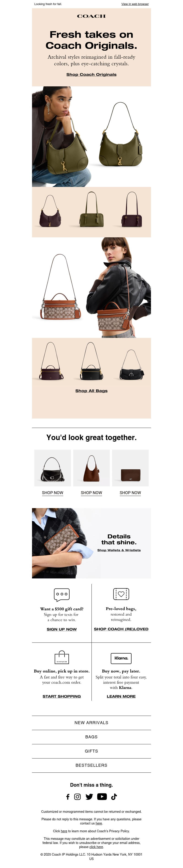Click View in web browser link

[x=135, y=4]
